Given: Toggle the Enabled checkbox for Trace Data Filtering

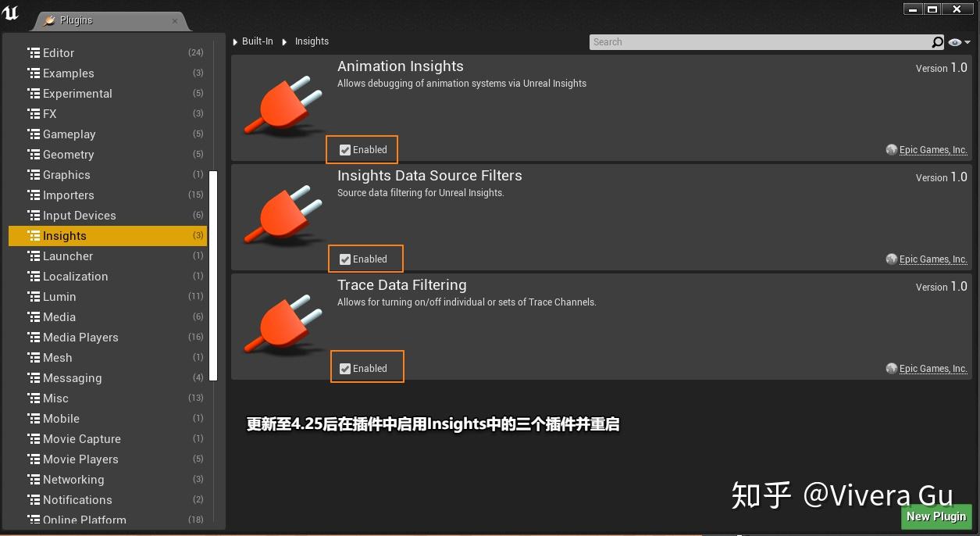Looking at the screenshot, I should [x=344, y=367].
